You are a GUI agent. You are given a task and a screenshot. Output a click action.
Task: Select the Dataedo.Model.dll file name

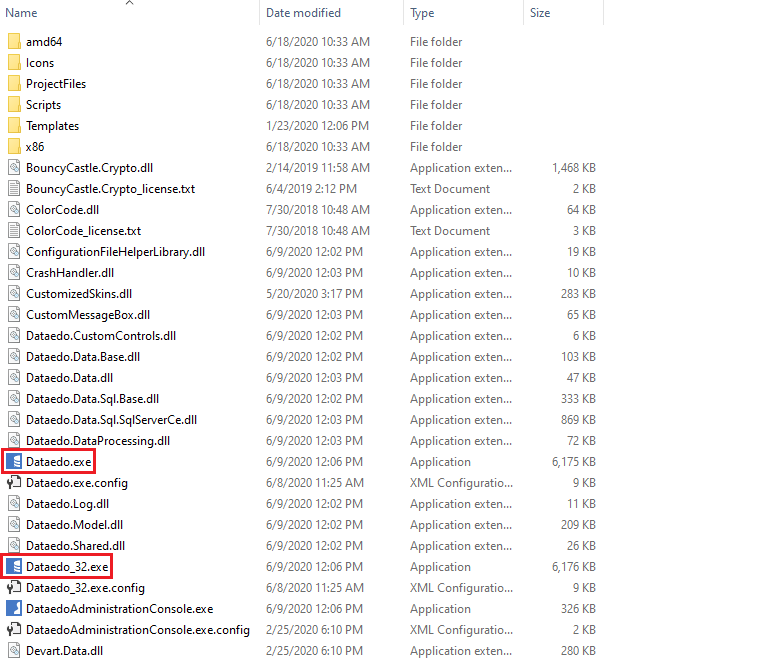(75, 525)
